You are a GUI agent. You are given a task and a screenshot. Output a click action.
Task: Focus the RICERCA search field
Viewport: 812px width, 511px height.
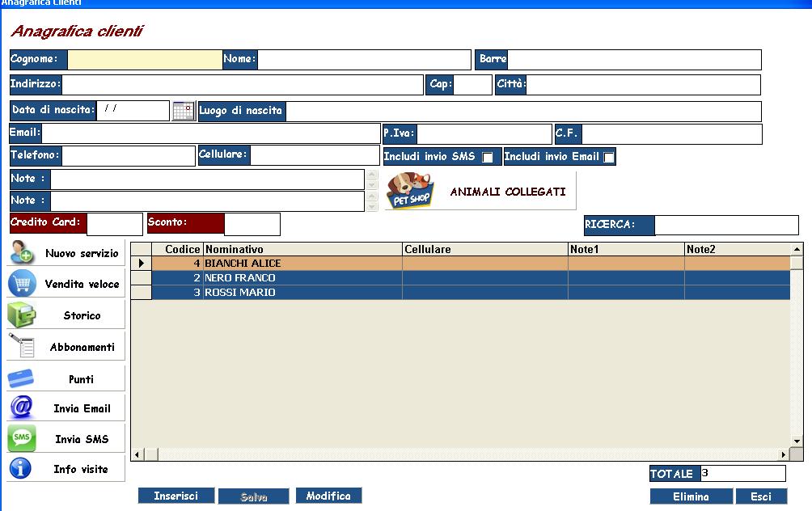tap(726, 226)
